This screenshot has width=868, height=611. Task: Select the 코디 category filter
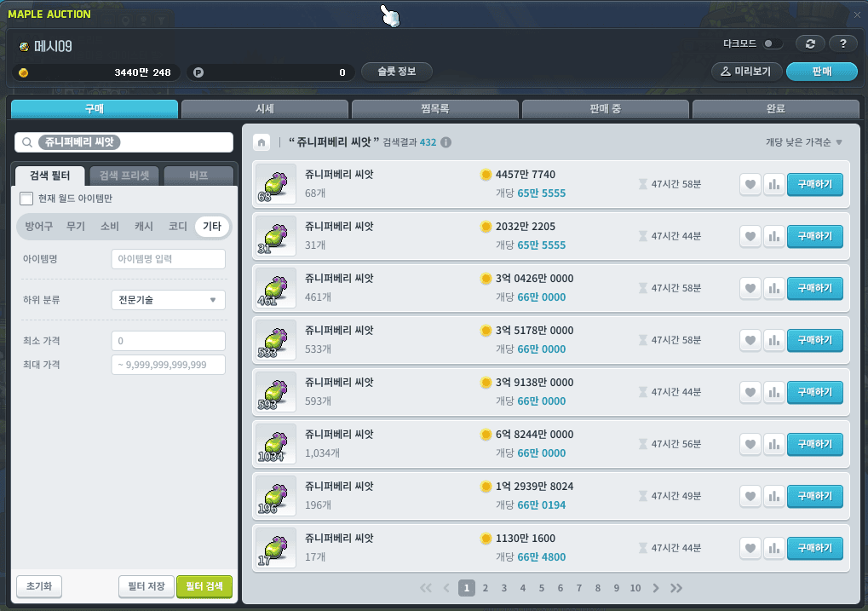pyautogui.click(x=178, y=226)
